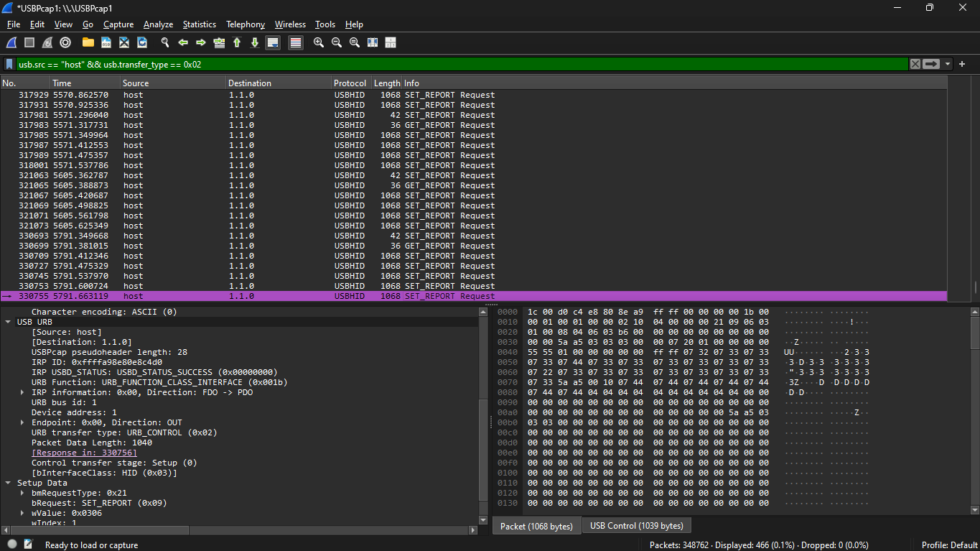Apply the display filter arrow button
Viewport: 980px width, 551px height.
pos(931,64)
